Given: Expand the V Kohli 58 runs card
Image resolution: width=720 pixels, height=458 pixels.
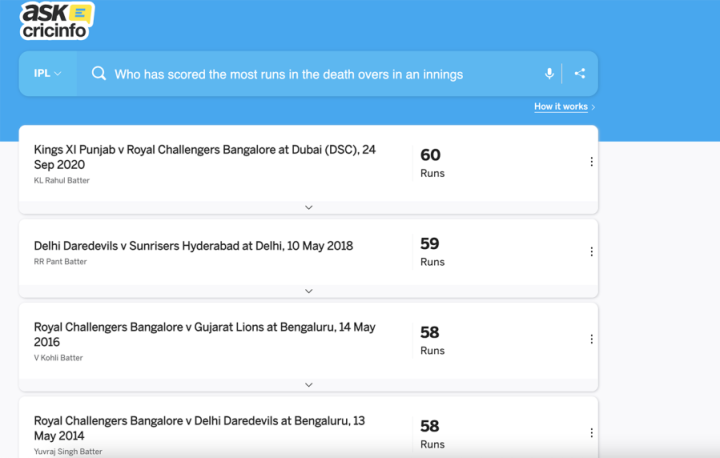Looking at the screenshot, I should coord(309,384).
